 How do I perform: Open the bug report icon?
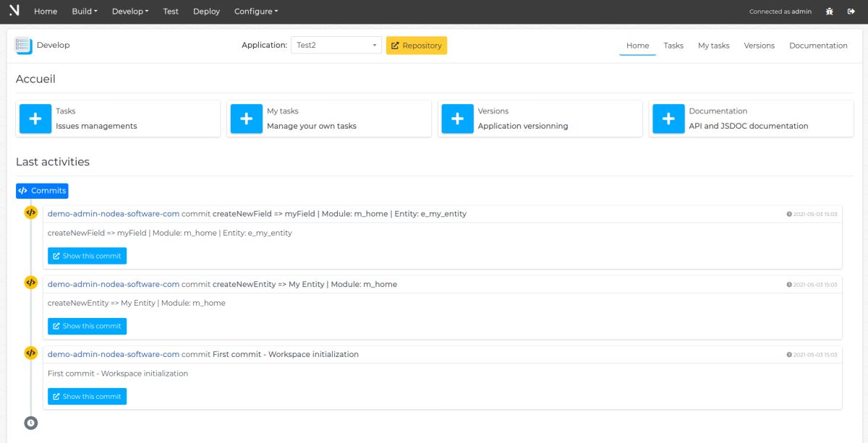point(830,12)
